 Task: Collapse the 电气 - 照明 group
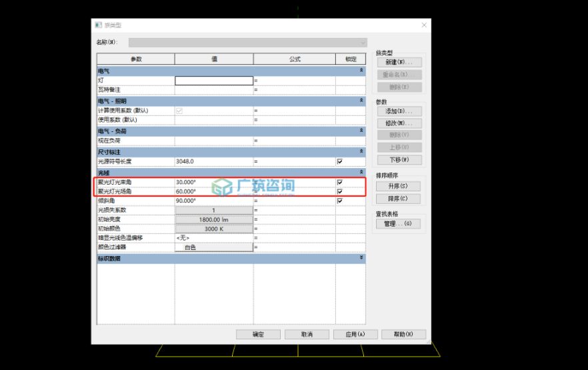(361, 101)
